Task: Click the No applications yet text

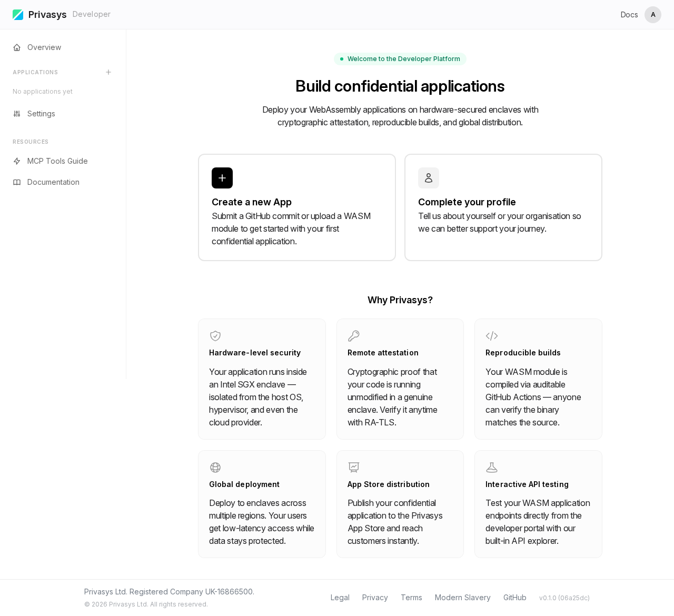Action: 43,92
